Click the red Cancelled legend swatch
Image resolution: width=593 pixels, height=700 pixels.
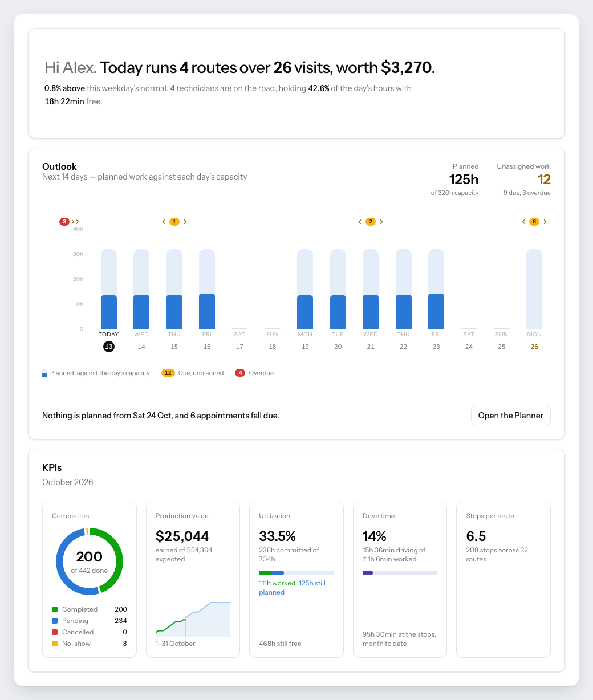tap(55, 632)
